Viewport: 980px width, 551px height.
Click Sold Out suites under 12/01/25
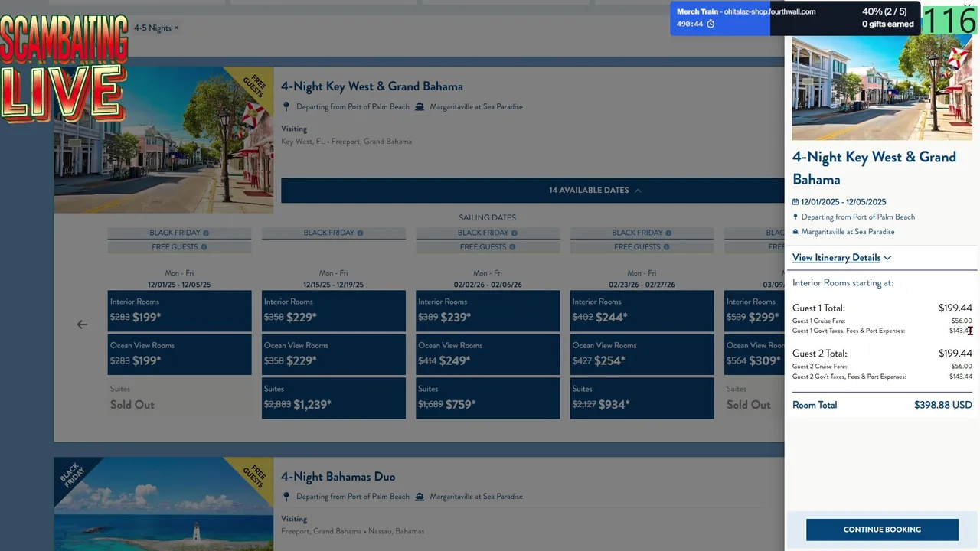[132, 405]
